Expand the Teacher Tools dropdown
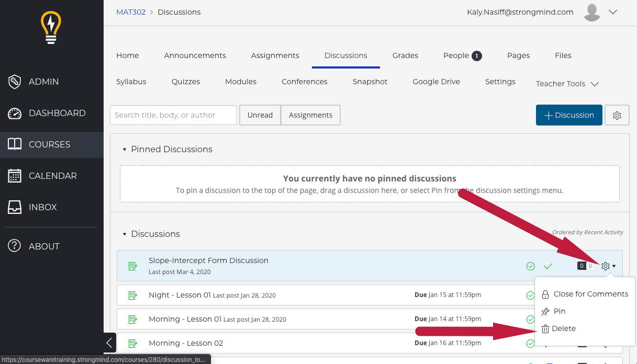The image size is (637, 364). [567, 84]
